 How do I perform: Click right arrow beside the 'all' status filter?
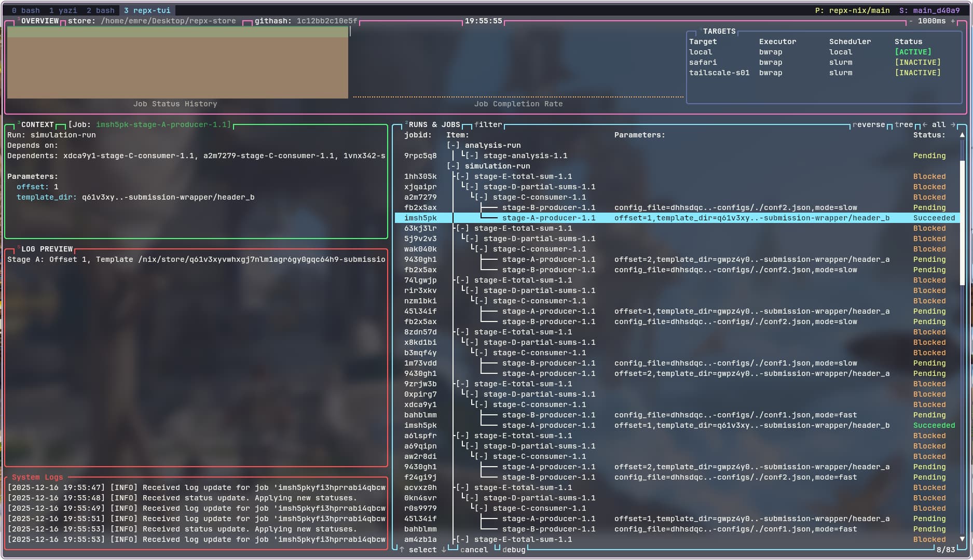tap(953, 125)
